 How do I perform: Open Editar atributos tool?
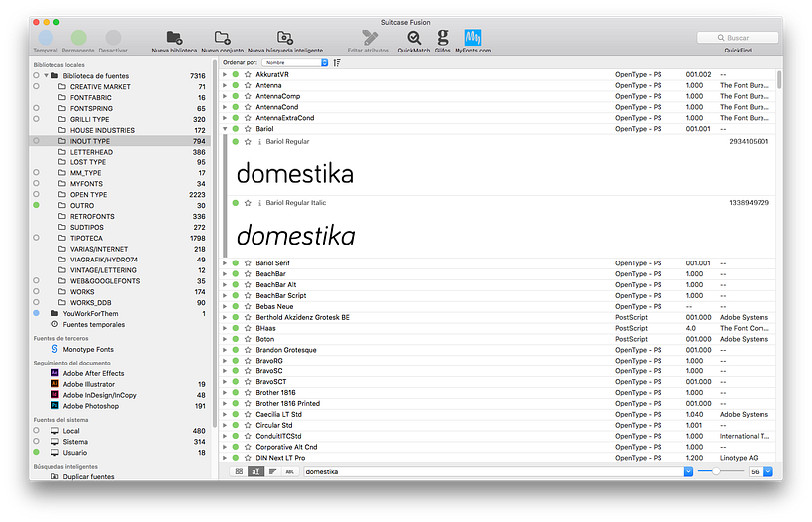[x=369, y=38]
